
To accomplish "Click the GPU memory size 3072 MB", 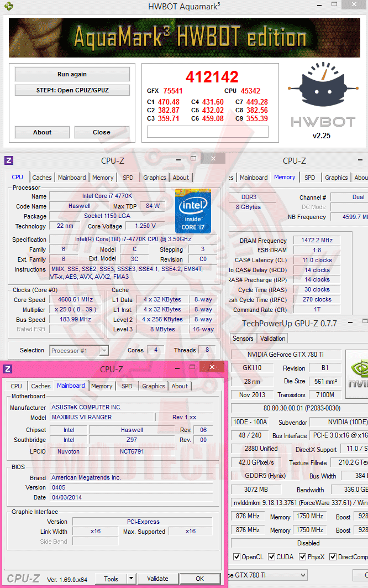I will tap(256, 490).
